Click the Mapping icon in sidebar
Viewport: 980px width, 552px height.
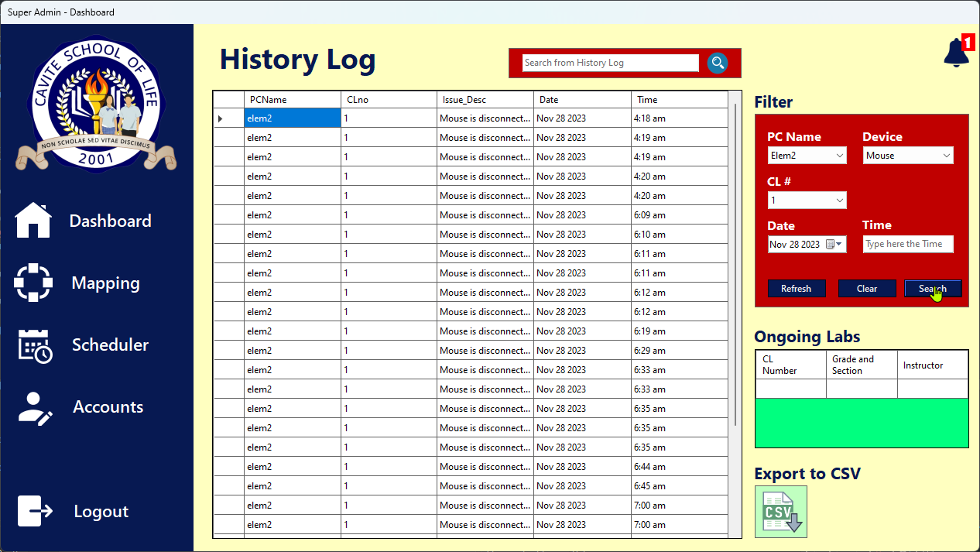[x=33, y=283]
